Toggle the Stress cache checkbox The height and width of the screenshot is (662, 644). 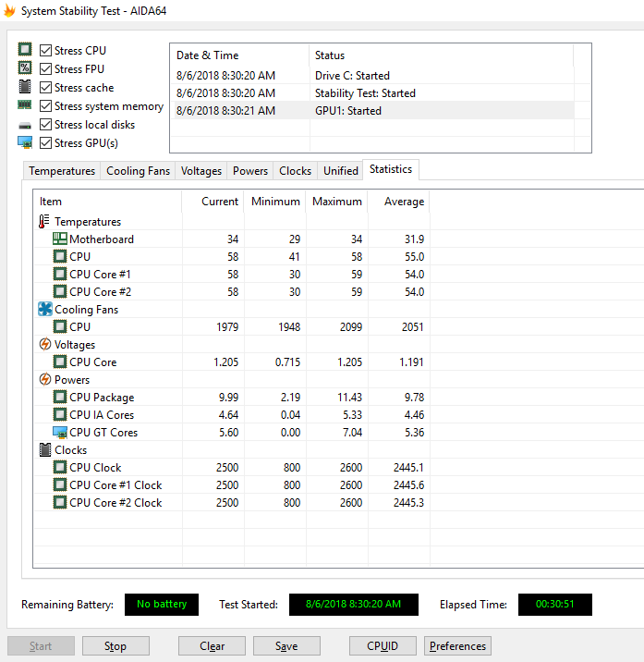[x=45, y=88]
